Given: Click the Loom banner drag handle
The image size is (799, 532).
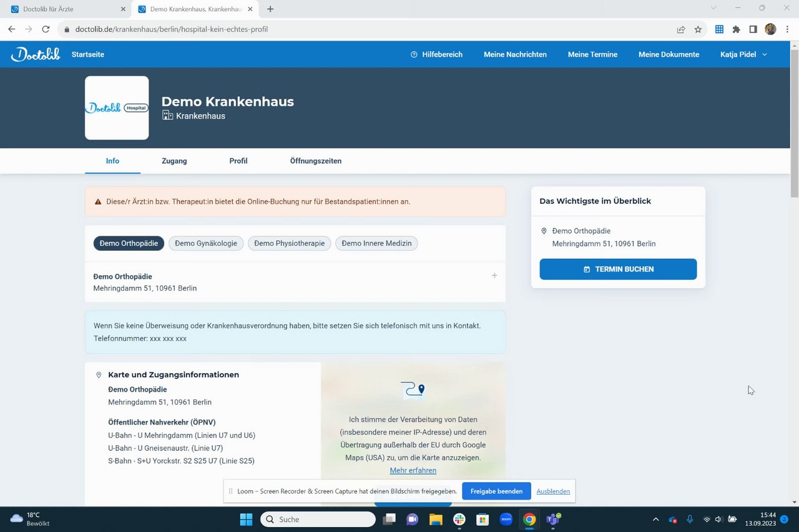Looking at the screenshot, I should pos(230,491).
